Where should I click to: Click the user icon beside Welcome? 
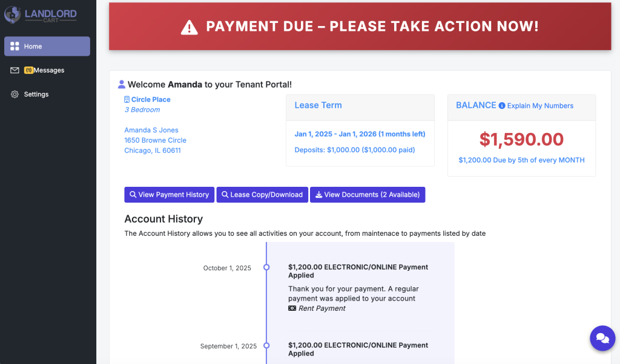point(122,85)
